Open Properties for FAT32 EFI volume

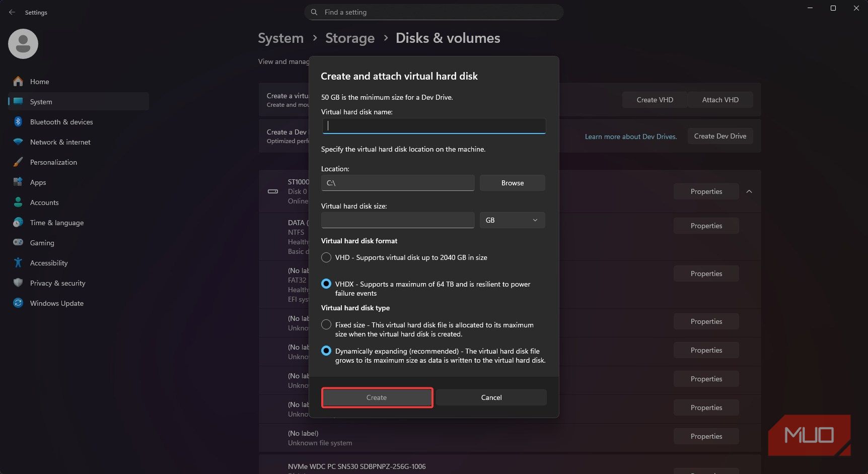[x=706, y=274]
